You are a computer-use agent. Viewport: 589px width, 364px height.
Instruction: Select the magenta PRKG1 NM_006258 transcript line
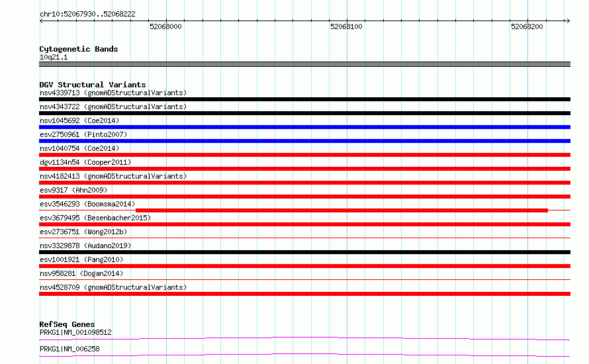(304, 355)
